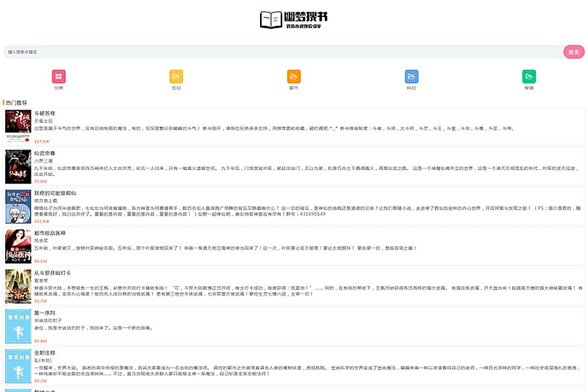
Task: Click the description text of 我修的可能是假仙
Action: (x=308, y=211)
